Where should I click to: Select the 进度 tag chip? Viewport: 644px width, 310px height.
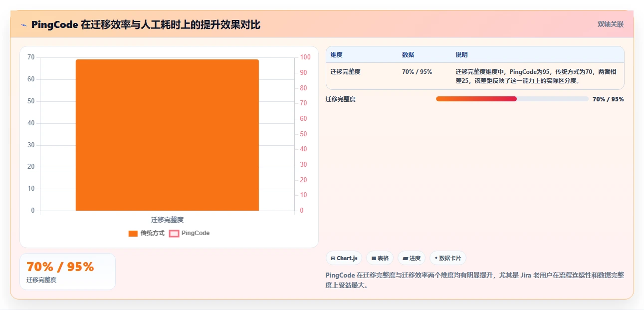tap(412, 258)
